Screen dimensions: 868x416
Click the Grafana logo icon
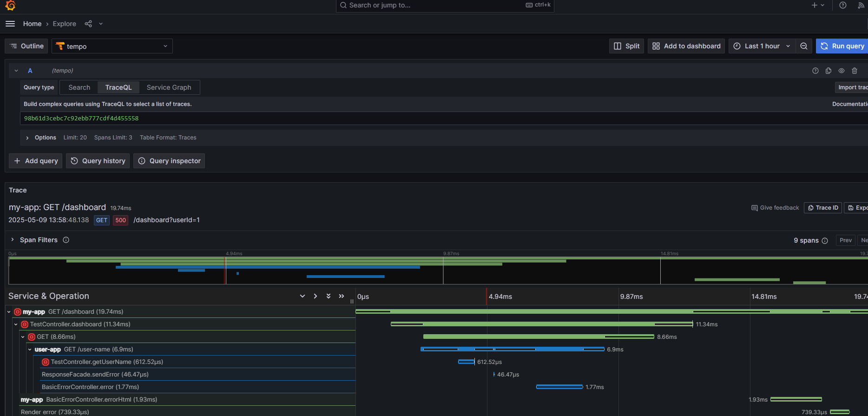pyautogui.click(x=10, y=5)
